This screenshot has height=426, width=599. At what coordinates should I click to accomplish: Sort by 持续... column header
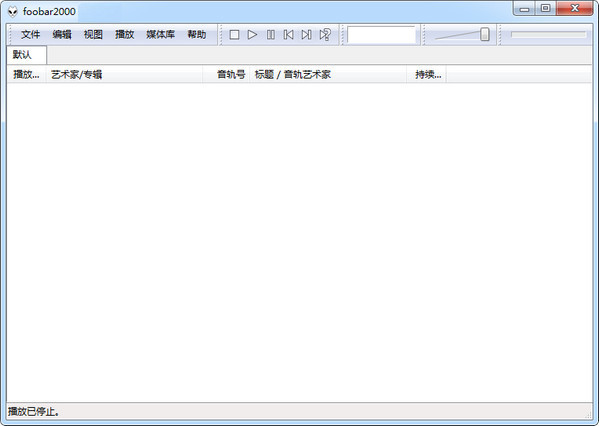pyautogui.click(x=427, y=75)
